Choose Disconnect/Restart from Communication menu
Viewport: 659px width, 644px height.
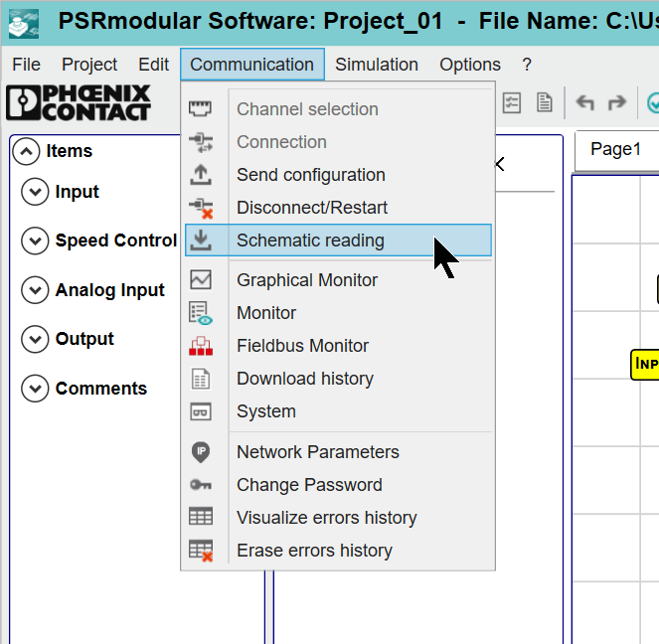(312, 208)
